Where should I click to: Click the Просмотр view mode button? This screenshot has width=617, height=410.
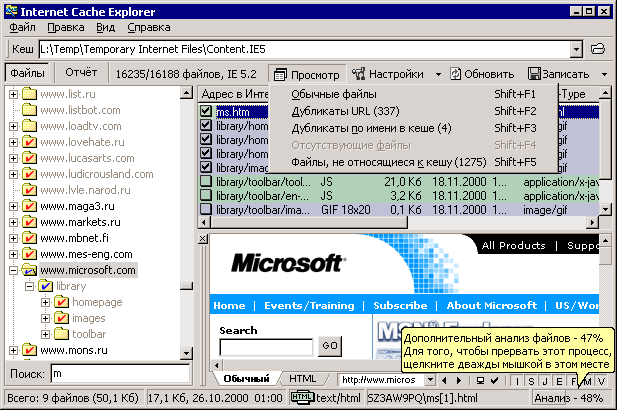pos(307,74)
